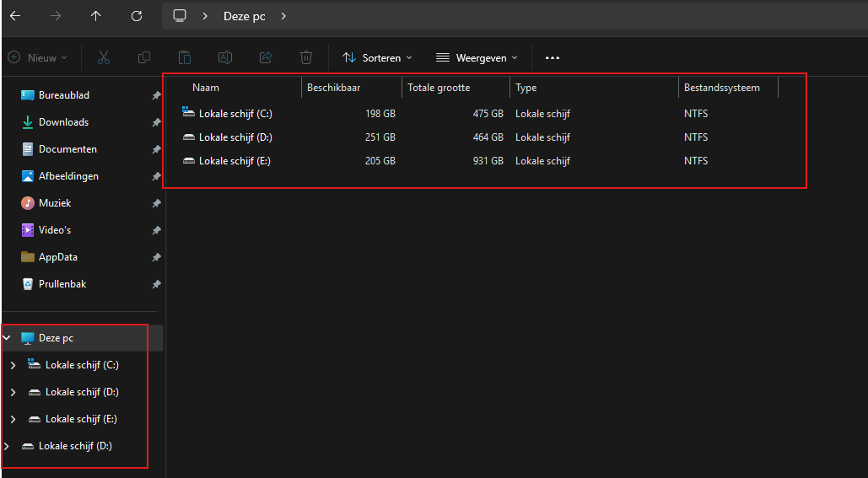The image size is (868, 478).
Task: Click the Share icon in toolbar
Action: tap(266, 57)
